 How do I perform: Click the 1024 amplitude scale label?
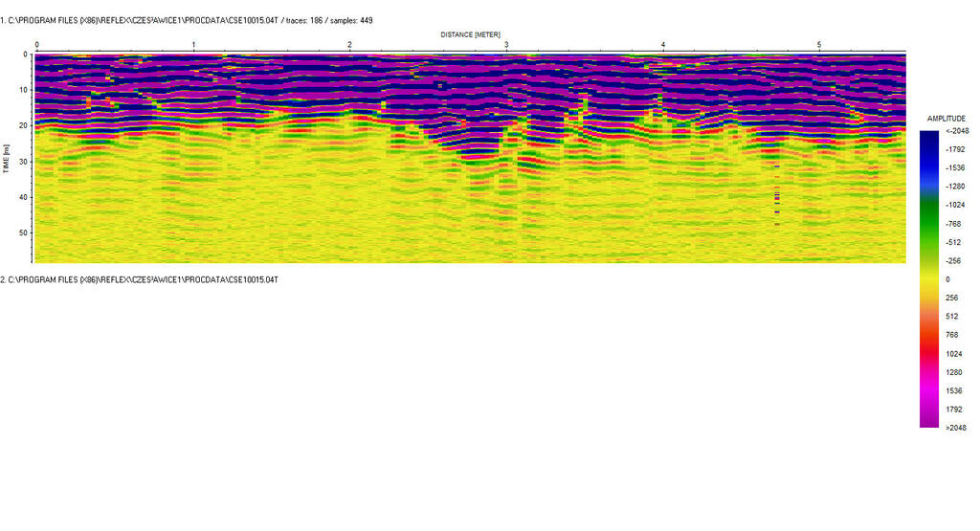click(x=953, y=353)
